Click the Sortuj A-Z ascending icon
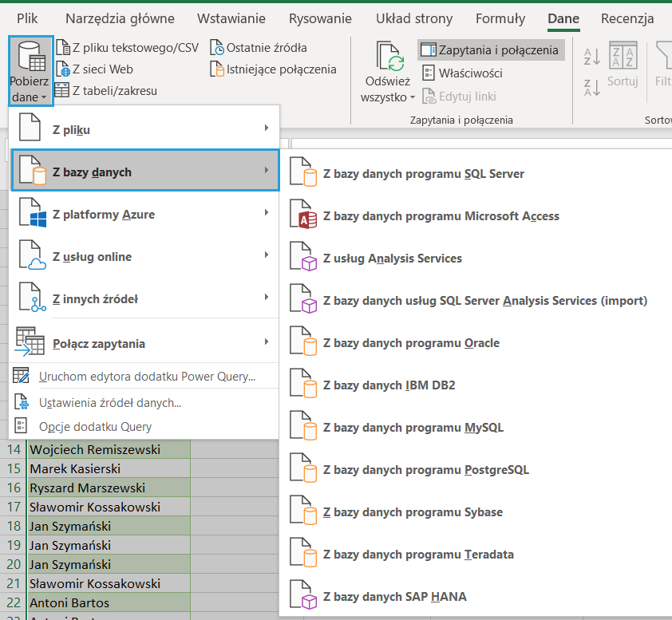The image size is (672, 620). pyautogui.click(x=591, y=57)
